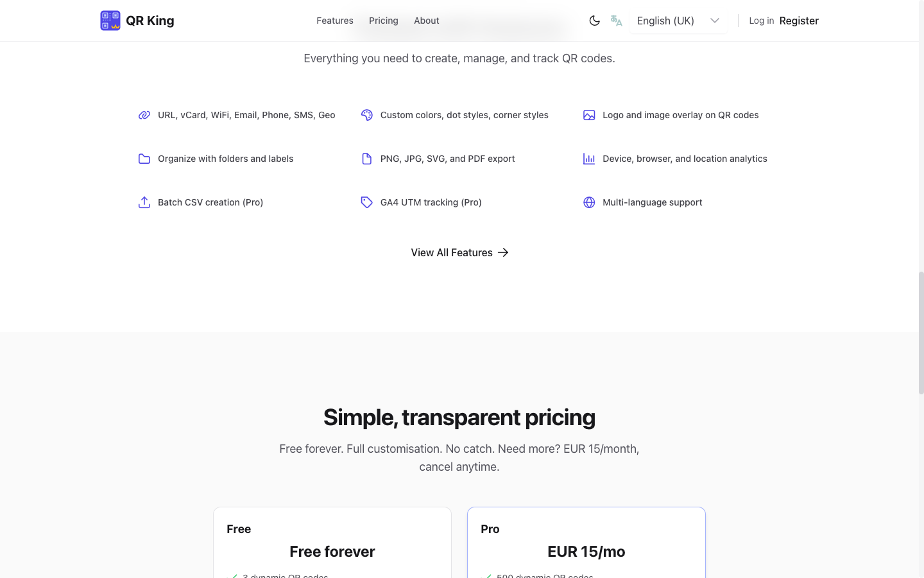Click the tag icon for GA4 UTM tracking
This screenshot has height=578, width=924.
tap(367, 202)
